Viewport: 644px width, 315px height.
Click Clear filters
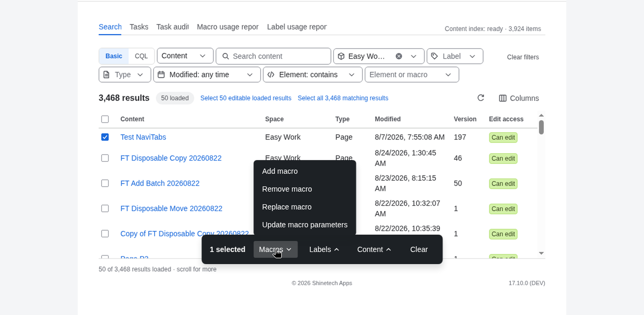pos(523,57)
